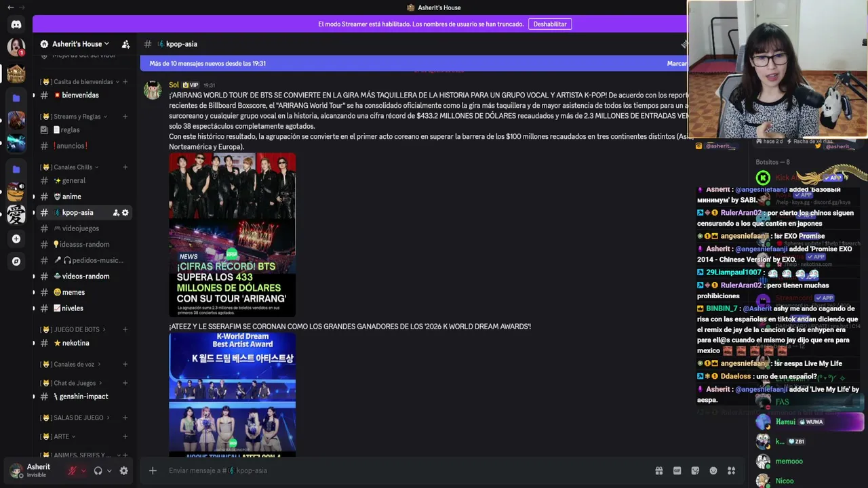Viewport: 868px width, 488px height.
Task: Open the GIF picker
Action: [x=677, y=470]
